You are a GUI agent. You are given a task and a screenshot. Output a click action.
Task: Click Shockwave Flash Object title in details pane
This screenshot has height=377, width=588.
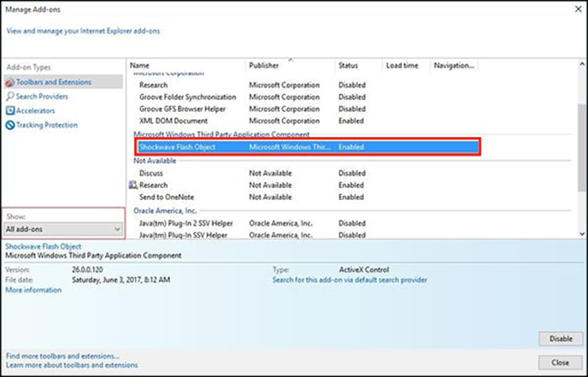pyautogui.click(x=43, y=247)
